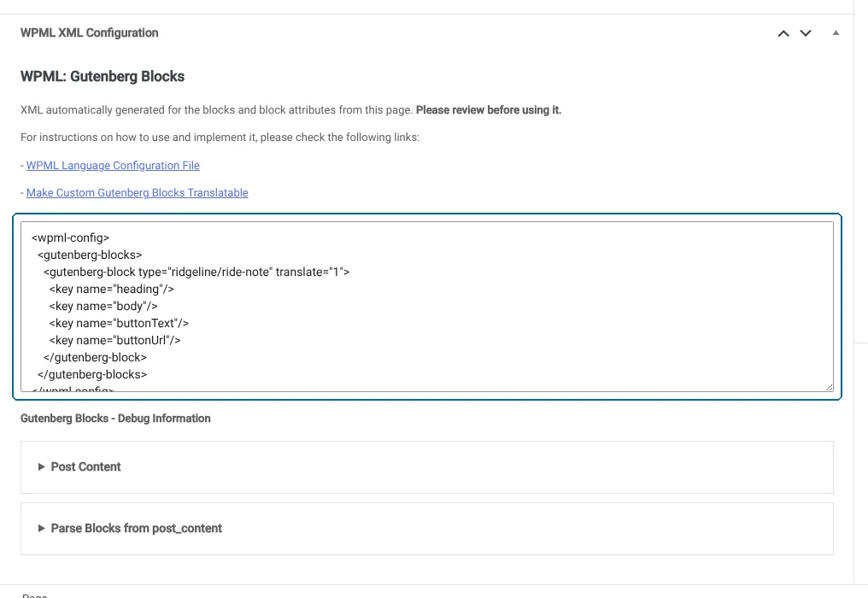Viewport: 868px width, 598px height.
Task: Click the key name="buttonText" line
Action: 119,324
